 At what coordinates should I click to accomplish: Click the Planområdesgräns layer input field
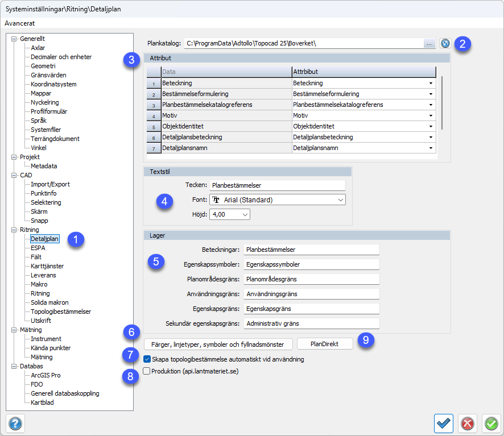[311, 279]
